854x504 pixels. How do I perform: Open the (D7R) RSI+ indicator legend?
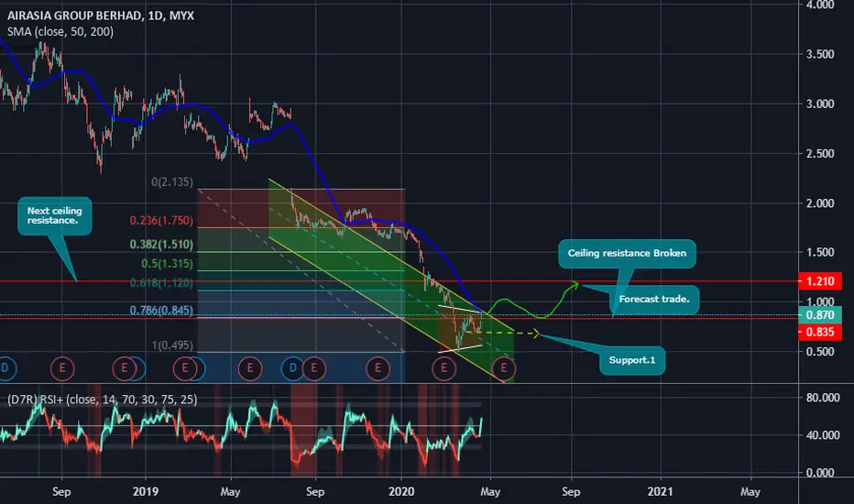pyautogui.click(x=103, y=400)
